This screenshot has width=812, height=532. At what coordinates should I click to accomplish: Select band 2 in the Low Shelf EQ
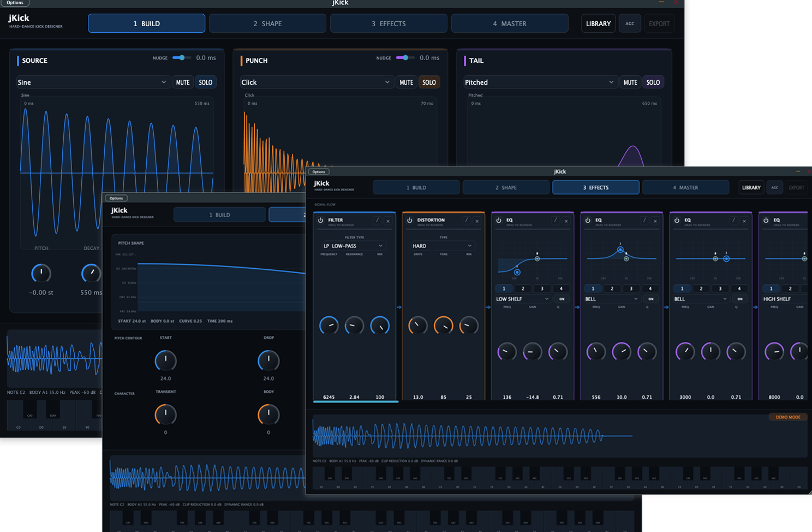(x=523, y=288)
